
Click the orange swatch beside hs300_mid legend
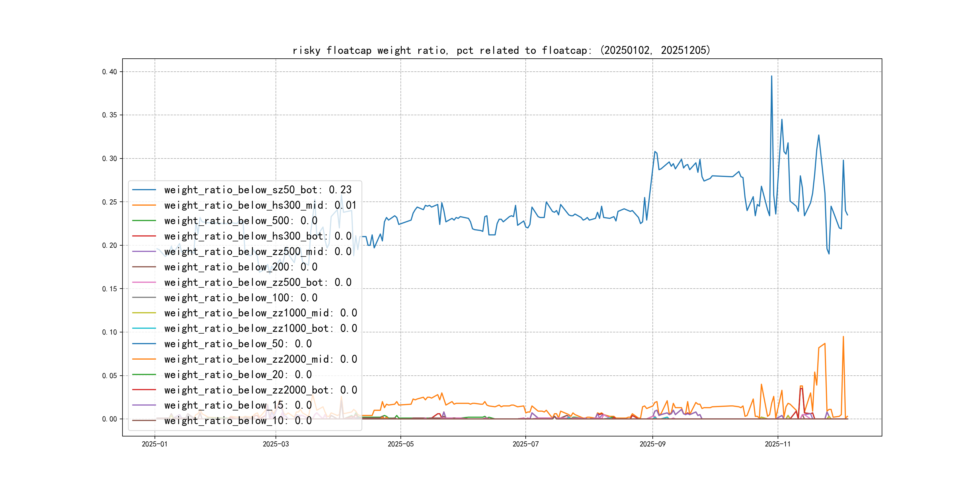144,205
